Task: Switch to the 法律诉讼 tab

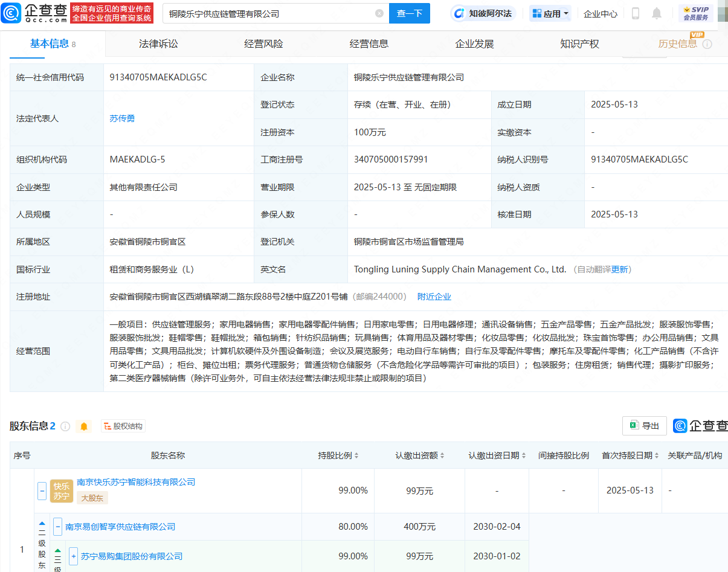Action: [x=158, y=44]
